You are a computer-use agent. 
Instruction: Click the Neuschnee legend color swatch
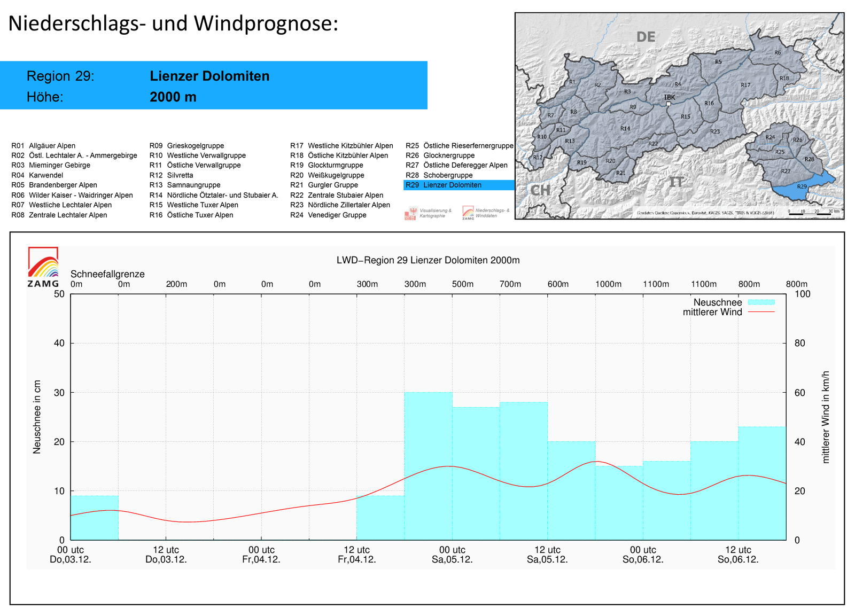tap(761, 302)
